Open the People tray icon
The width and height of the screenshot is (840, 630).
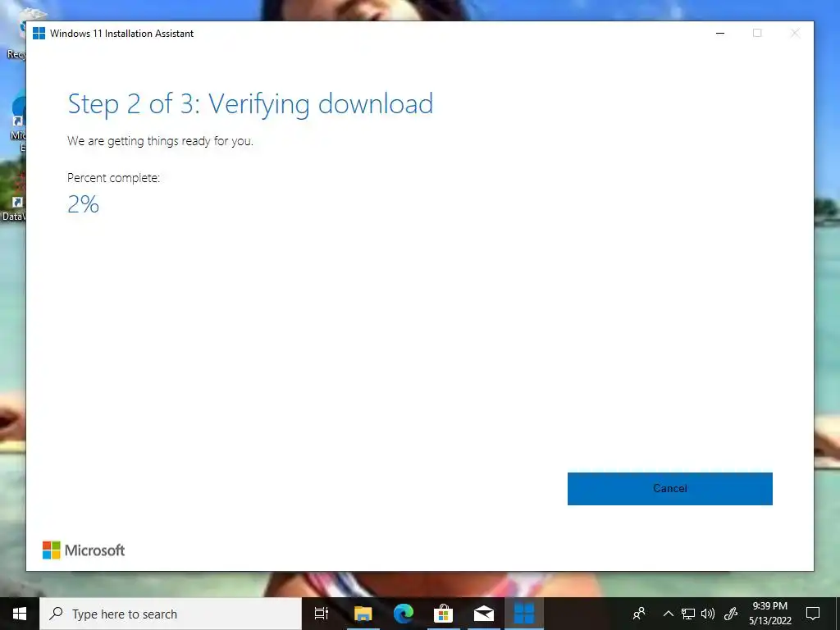(x=639, y=614)
